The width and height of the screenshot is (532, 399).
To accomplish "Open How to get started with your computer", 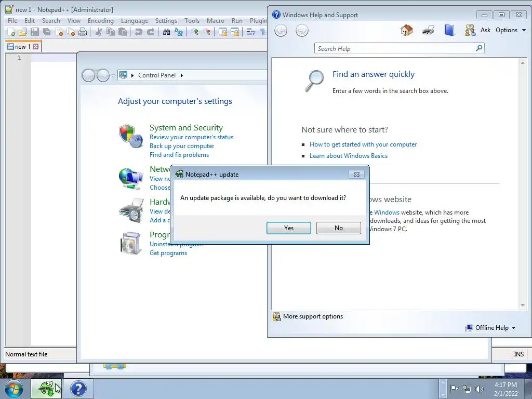I will 363,144.
